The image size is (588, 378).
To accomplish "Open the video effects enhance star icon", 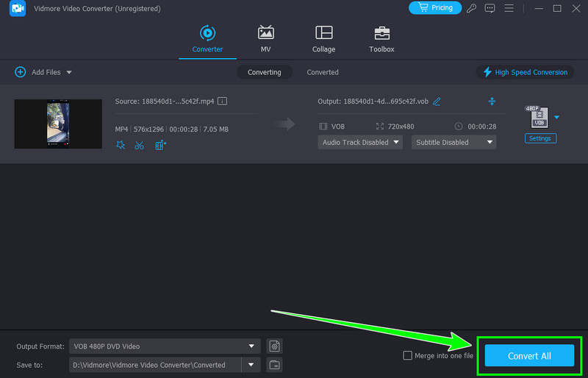I will 121,145.
